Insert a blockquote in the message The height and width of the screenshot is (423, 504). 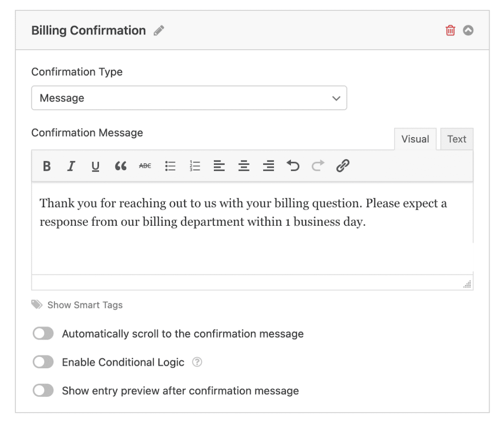(120, 166)
